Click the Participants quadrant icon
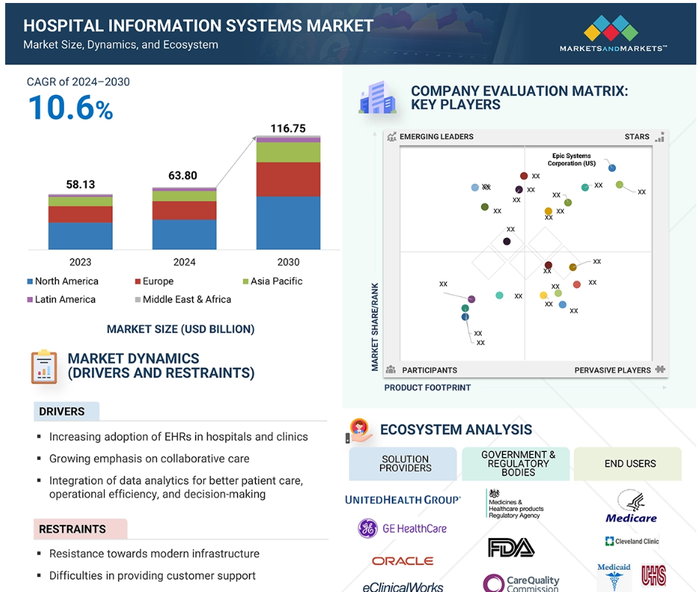 click(391, 369)
